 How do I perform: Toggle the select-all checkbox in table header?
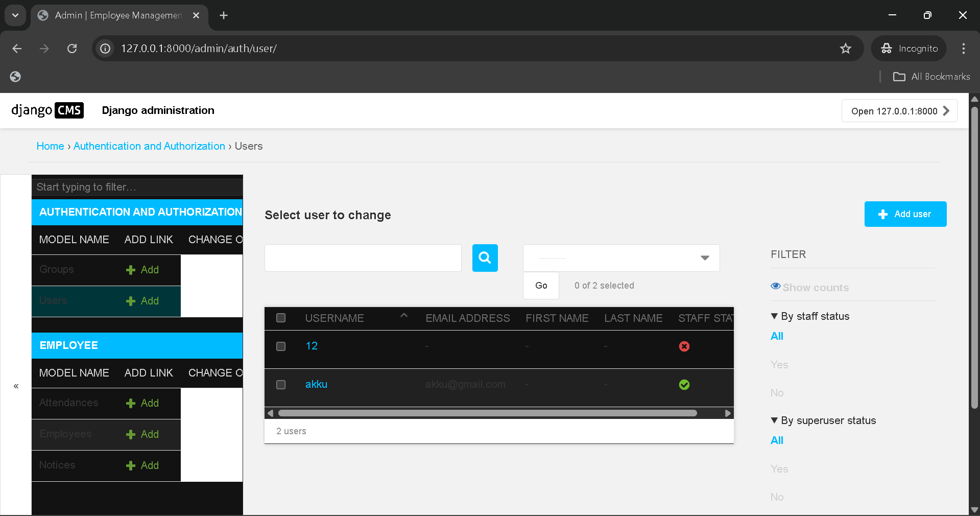(281, 318)
